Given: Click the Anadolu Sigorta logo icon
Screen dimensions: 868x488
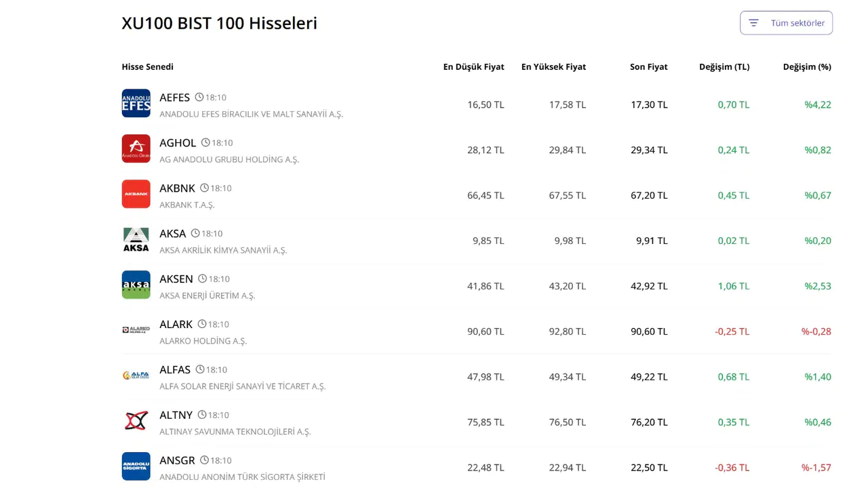Looking at the screenshot, I should click(x=136, y=466).
